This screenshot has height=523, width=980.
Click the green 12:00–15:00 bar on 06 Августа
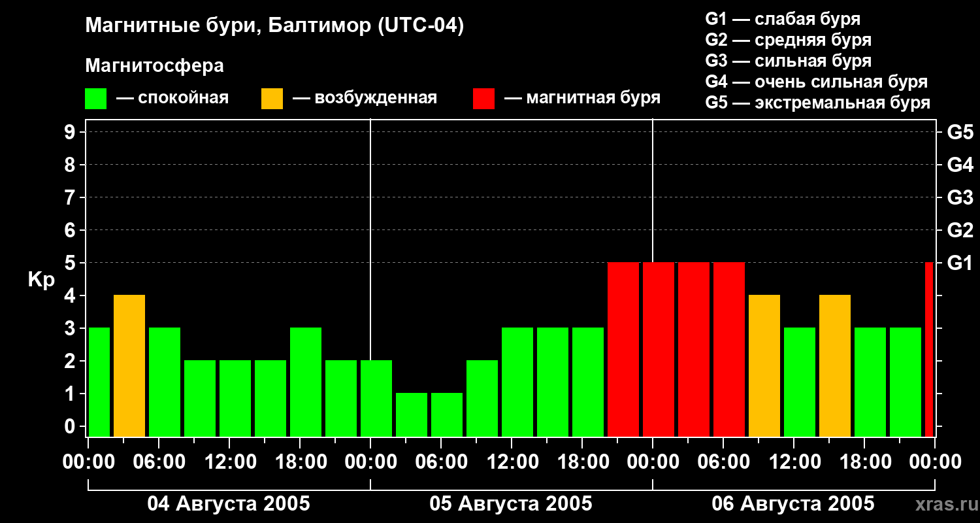pyautogui.click(x=800, y=382)
